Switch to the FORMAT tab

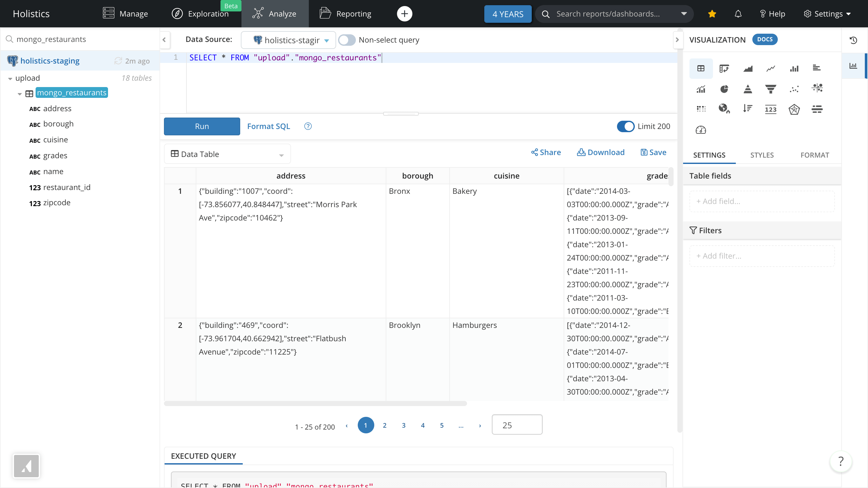point(815,155)
